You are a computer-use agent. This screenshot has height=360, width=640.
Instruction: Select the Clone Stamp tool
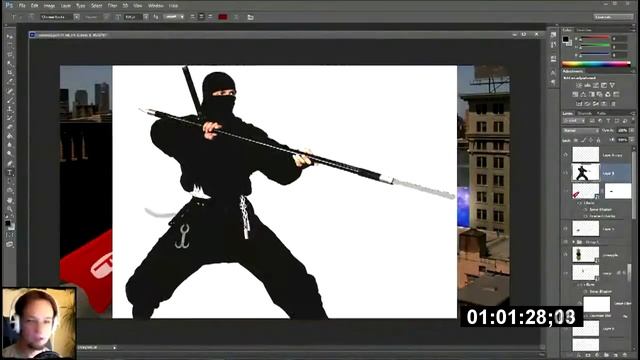tap(10, 109)
